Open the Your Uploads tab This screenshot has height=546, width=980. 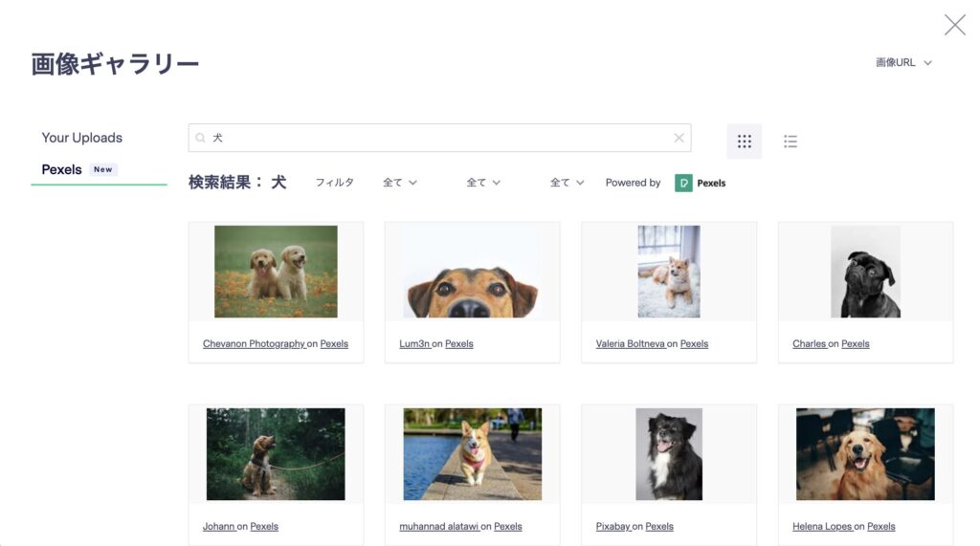click(82, 138)
